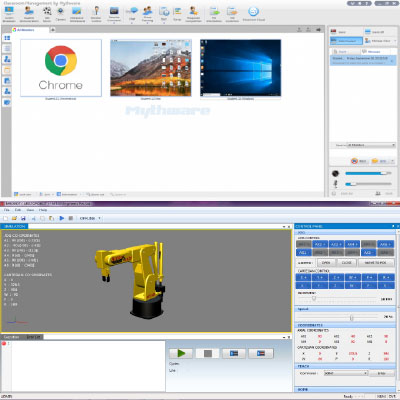Start Response Competition

click(194, 14)
